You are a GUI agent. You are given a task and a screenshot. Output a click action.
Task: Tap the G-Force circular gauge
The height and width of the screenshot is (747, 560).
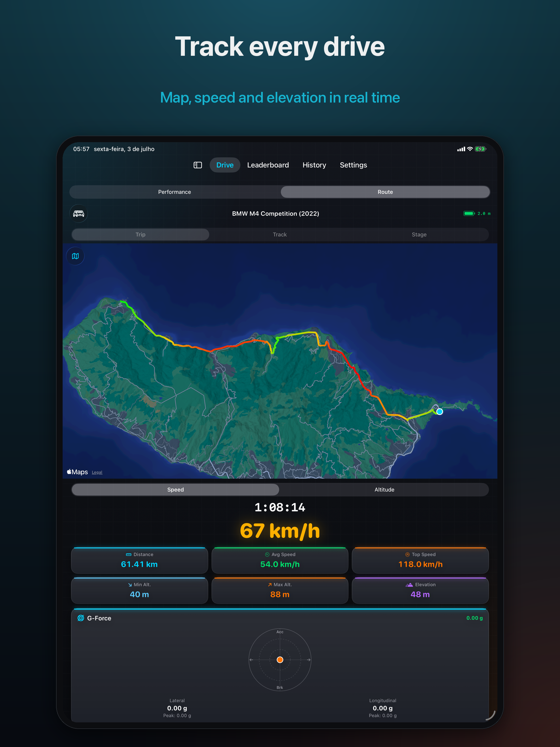click(x=280, y=660)
